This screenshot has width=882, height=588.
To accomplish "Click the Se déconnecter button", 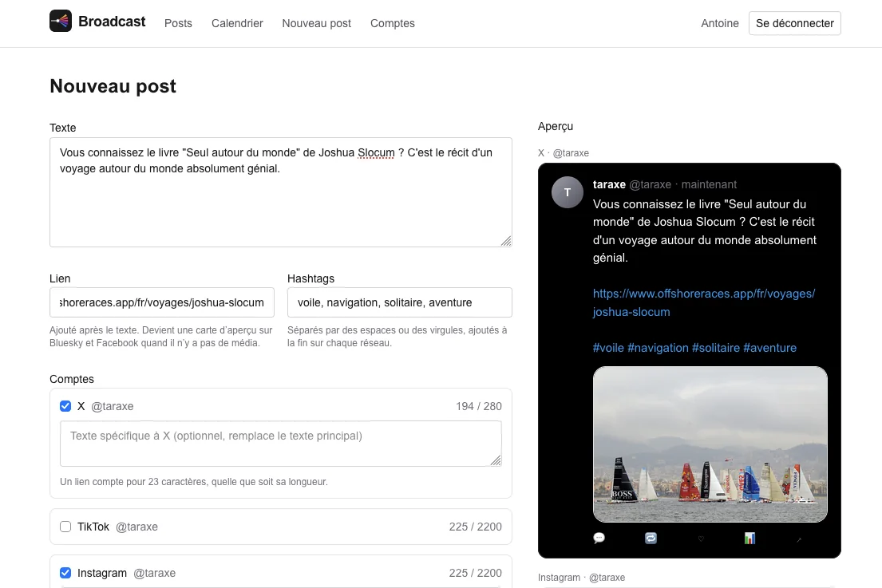I will tap(795, 23).
